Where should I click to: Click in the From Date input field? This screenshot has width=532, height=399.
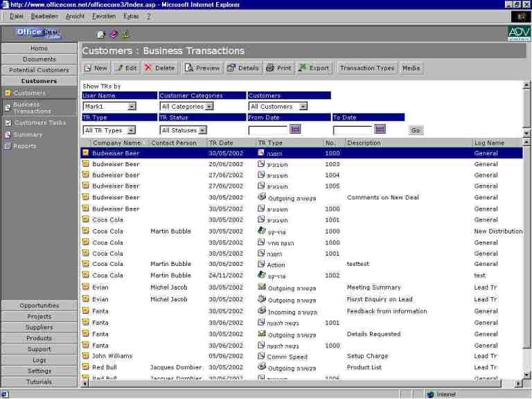click(x=268, y=130)
